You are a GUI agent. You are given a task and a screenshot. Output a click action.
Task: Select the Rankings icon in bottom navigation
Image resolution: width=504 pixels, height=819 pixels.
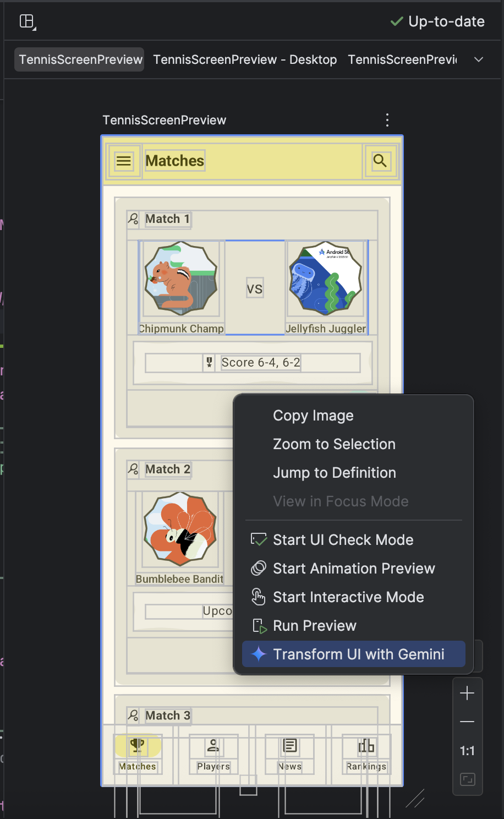[365, 746]
